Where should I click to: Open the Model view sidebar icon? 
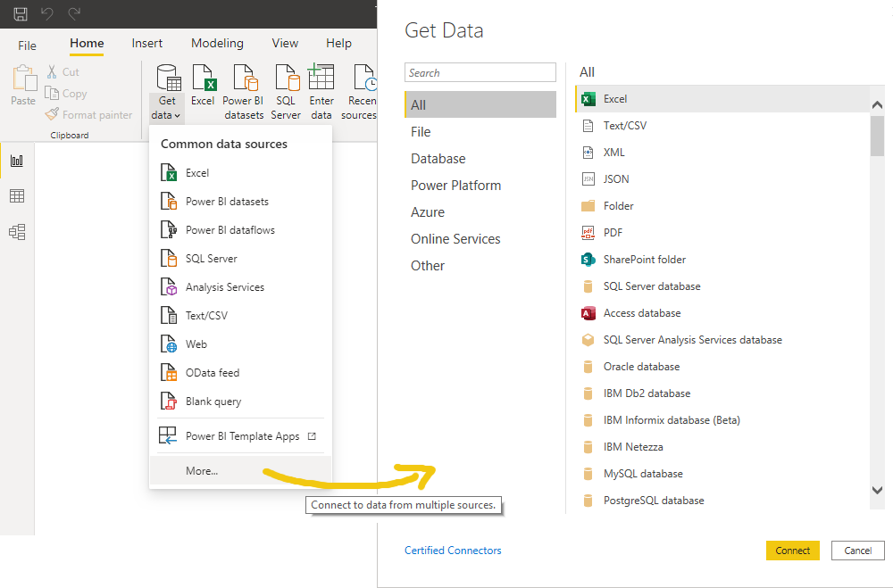coord(17,232)
